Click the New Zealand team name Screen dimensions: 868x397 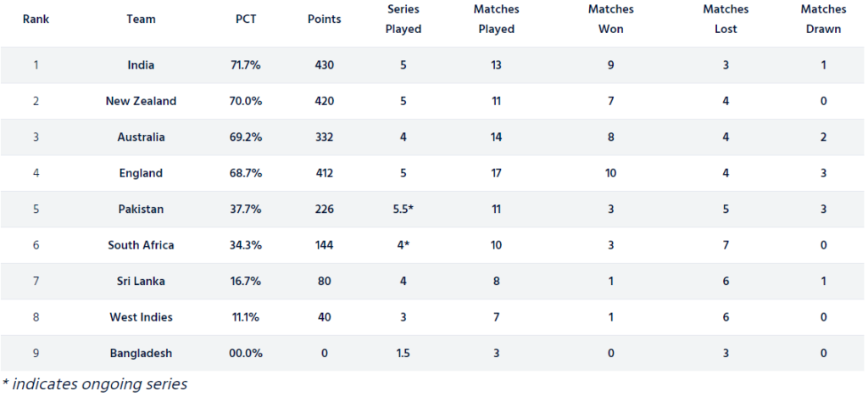pyautogui.click(x=141, y=101)
